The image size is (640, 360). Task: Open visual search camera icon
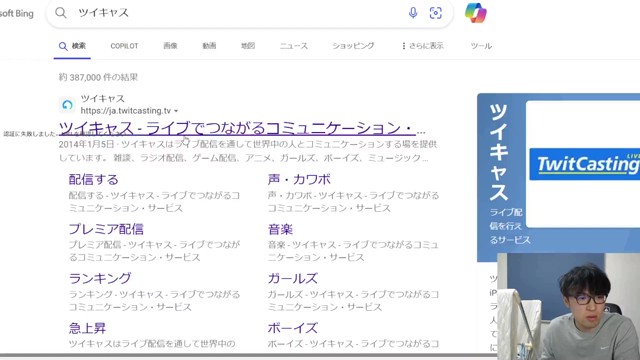coord(436,13)
